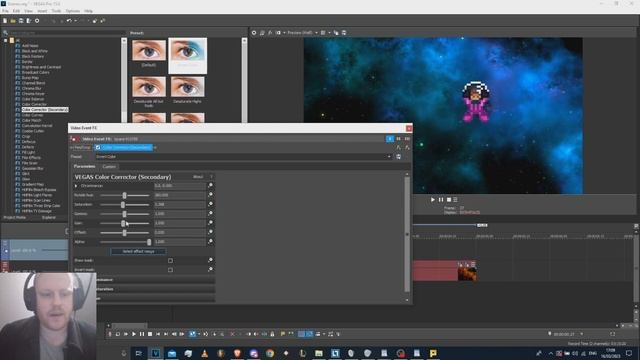The height and width of the screenshot is (360, 640).
Task: Toggle Automatic Crossfades on the timeline toolbar
Action: (x=309, y=334)
